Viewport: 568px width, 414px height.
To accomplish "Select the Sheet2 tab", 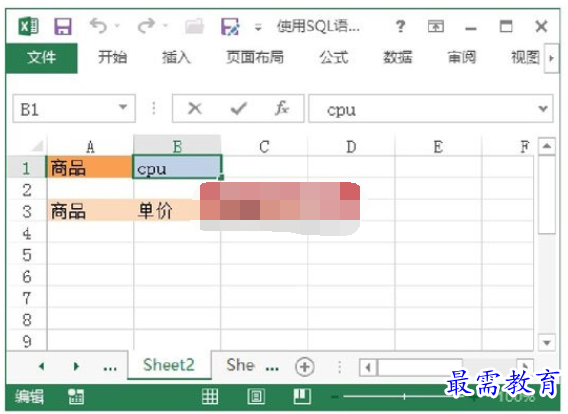I will [x=169, y=365].
